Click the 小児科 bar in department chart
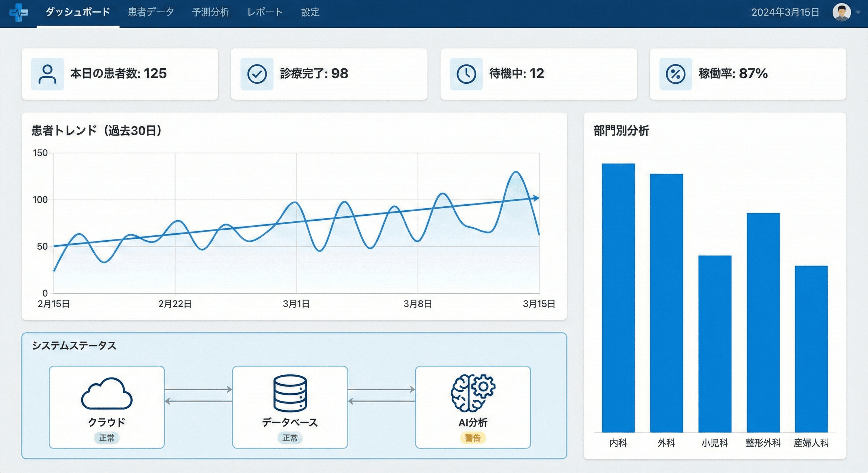 click(x=715, y=343)
